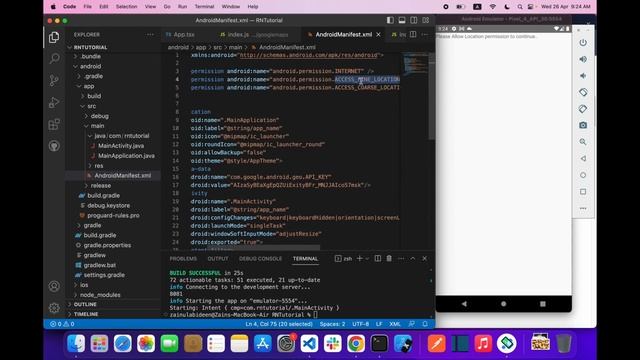Toggle secondary side bar layout icon
This screenshot has height=360, width=640.
(x=414, y=20)
